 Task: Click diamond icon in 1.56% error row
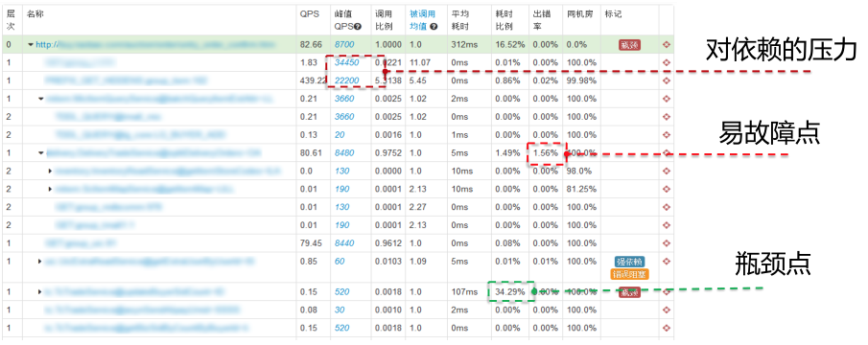click(666, 153)
